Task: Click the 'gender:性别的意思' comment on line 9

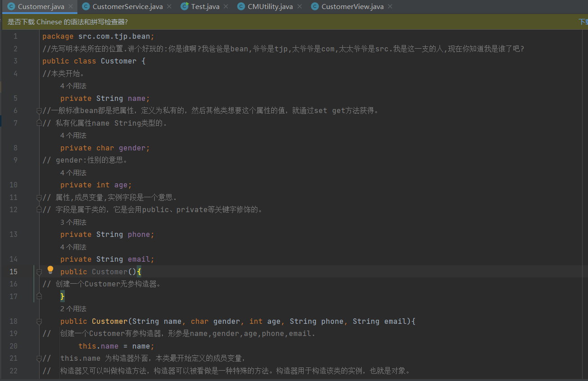Action: point(85,160)
